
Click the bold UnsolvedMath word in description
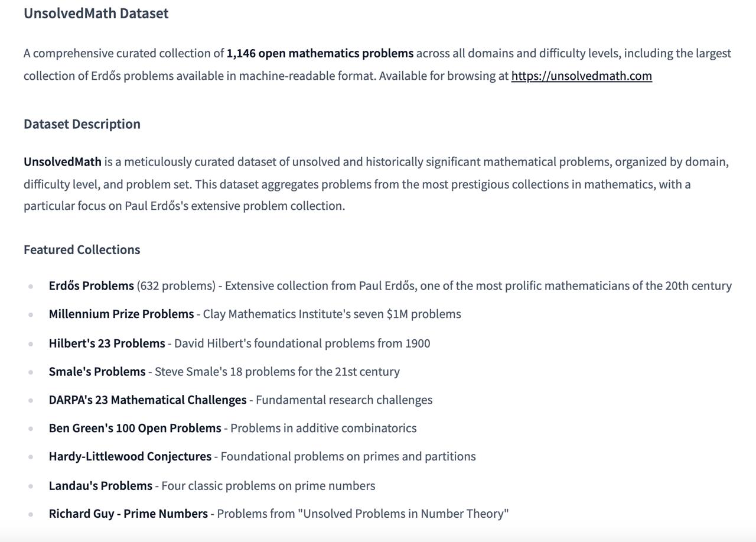(63, 162)
